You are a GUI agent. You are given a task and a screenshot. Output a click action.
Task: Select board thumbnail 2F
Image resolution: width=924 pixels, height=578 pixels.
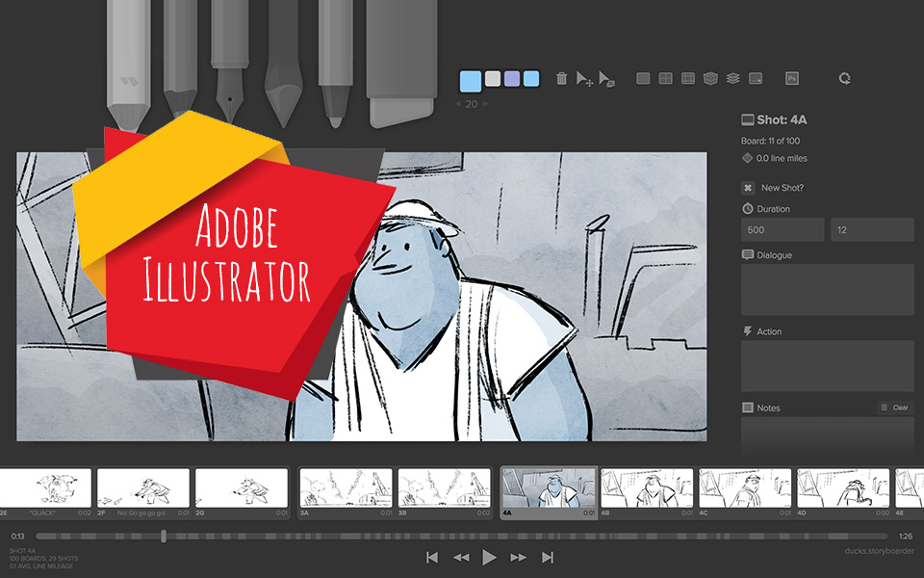click(x=143, y=488)
